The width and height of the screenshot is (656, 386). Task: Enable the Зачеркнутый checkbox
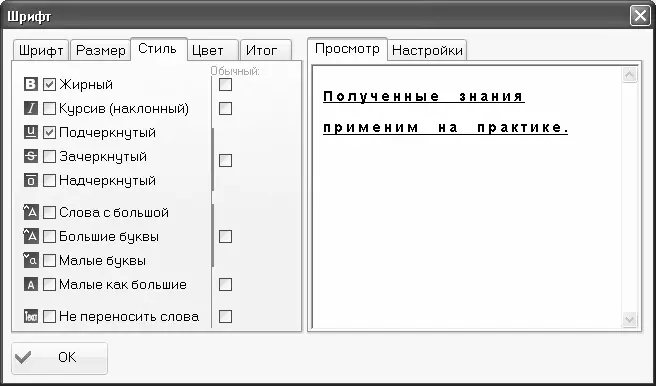49,156
